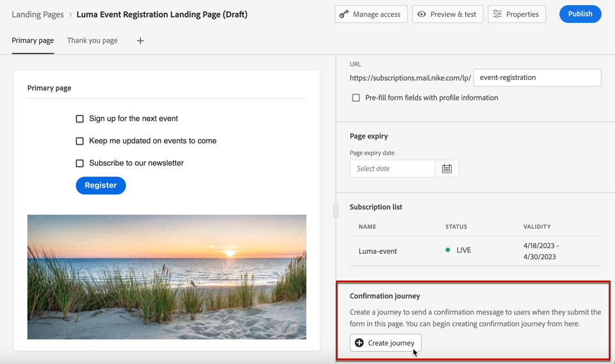Click the blue Register button

[101, 185]
